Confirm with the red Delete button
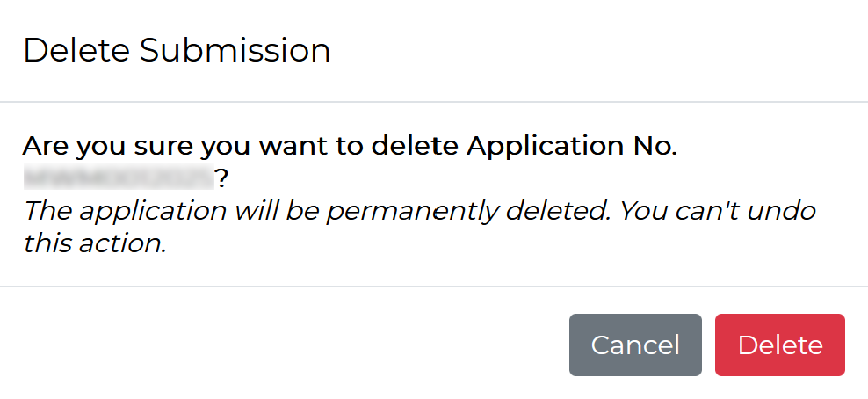 780,345
